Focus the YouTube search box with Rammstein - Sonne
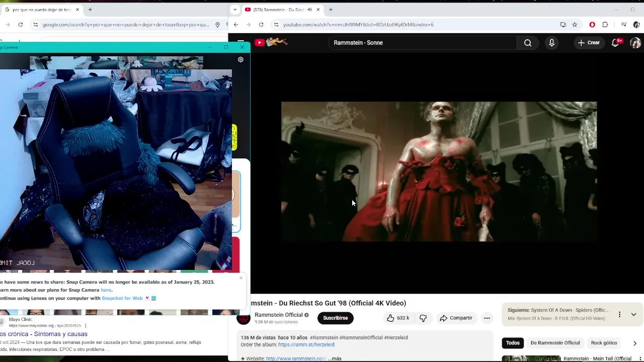This screenshot has width=644, height=362. coord(423,43)
